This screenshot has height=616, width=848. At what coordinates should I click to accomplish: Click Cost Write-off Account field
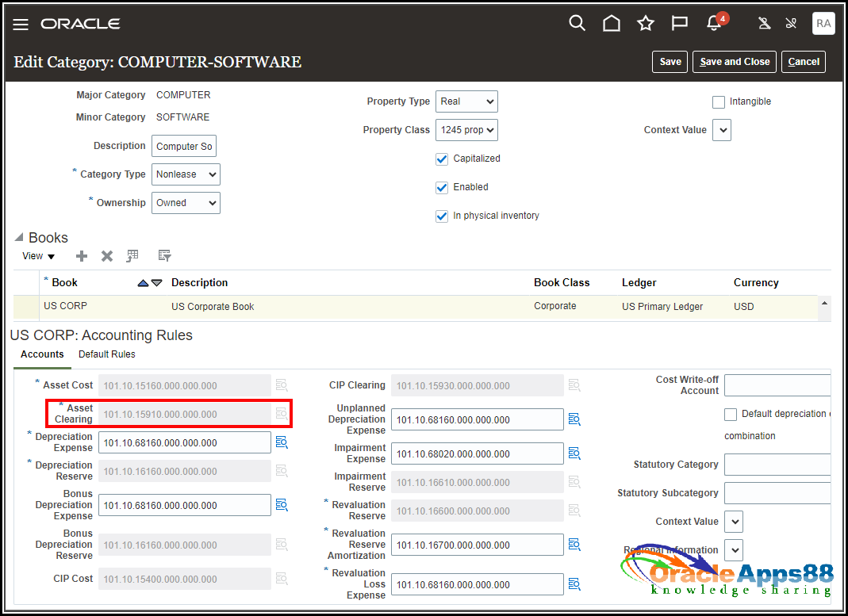[777, 385]
